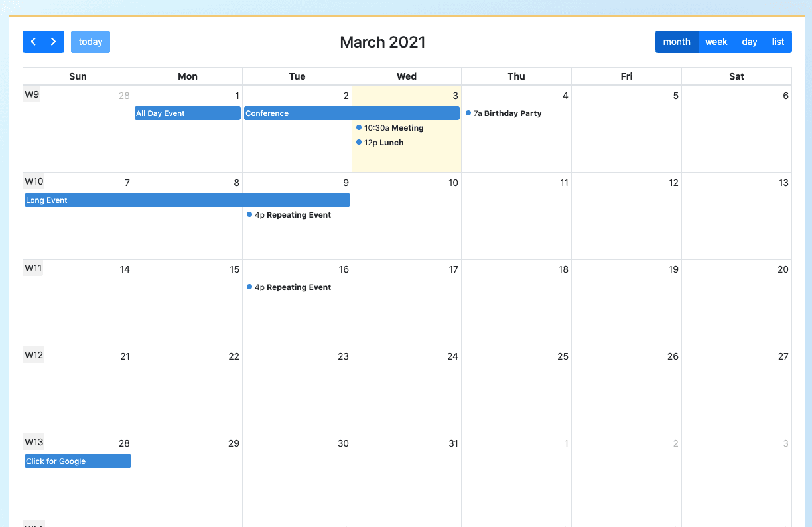Follow the Click for Google event
812x527 pixels.
[78, 461]
